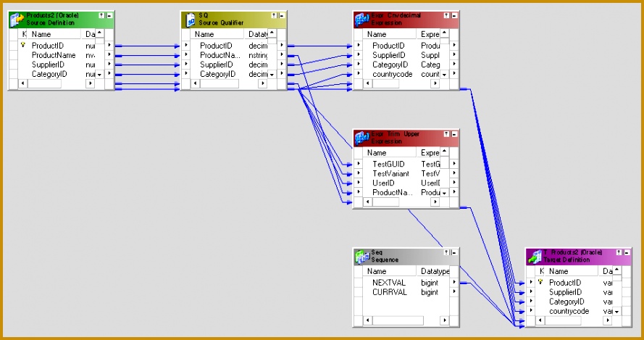
Task: Click input port arrow of countrycode in Expr_Cnvdecimal
Action: (358, 74)
